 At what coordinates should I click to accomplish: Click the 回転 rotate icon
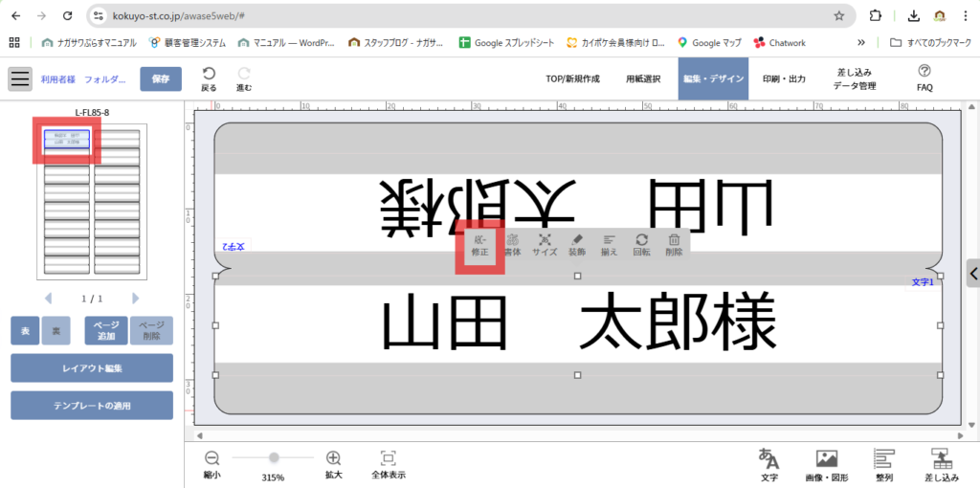click(x=641, y=246)
